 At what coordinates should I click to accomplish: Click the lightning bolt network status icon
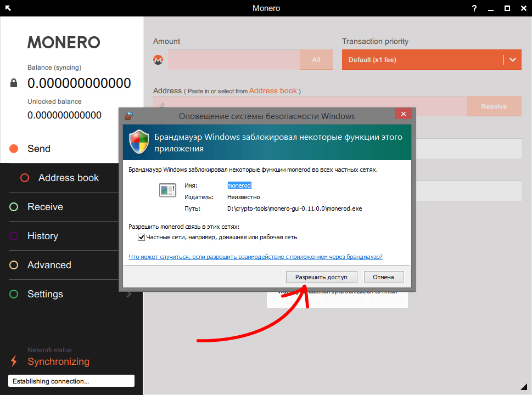tap(14, 362)
